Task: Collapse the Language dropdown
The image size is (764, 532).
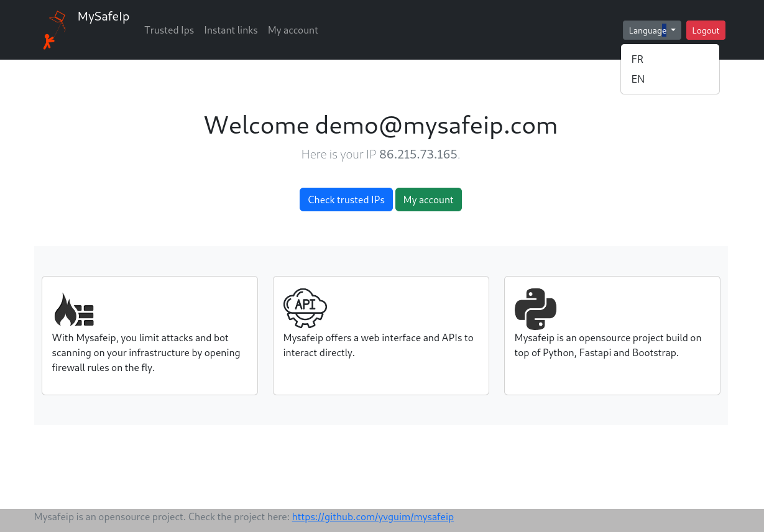Action: 651,30
